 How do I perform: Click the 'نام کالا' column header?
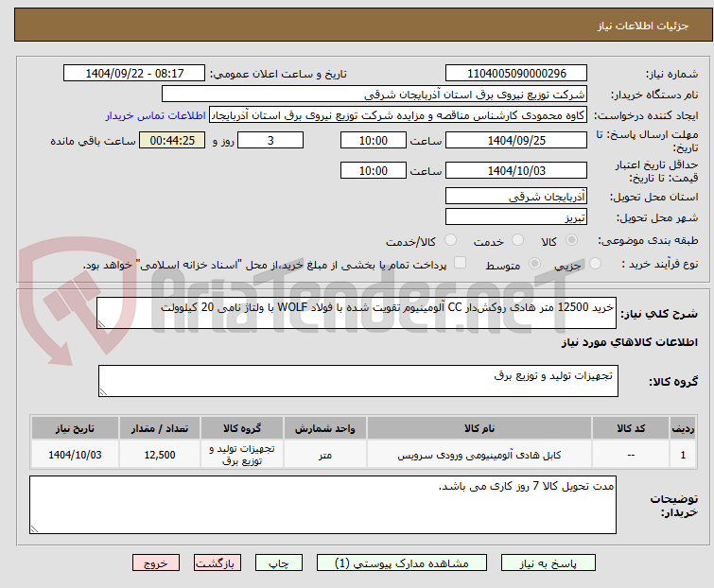coord(479,428)
